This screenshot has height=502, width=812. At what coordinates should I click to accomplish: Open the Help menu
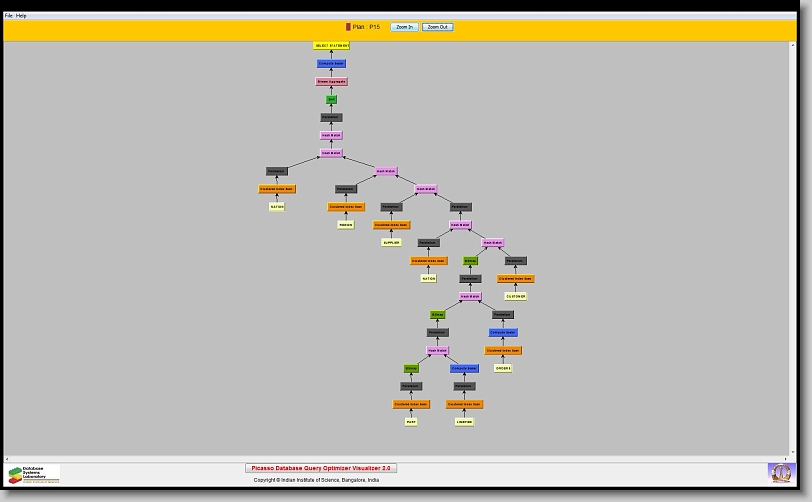(x=22, y=16)
